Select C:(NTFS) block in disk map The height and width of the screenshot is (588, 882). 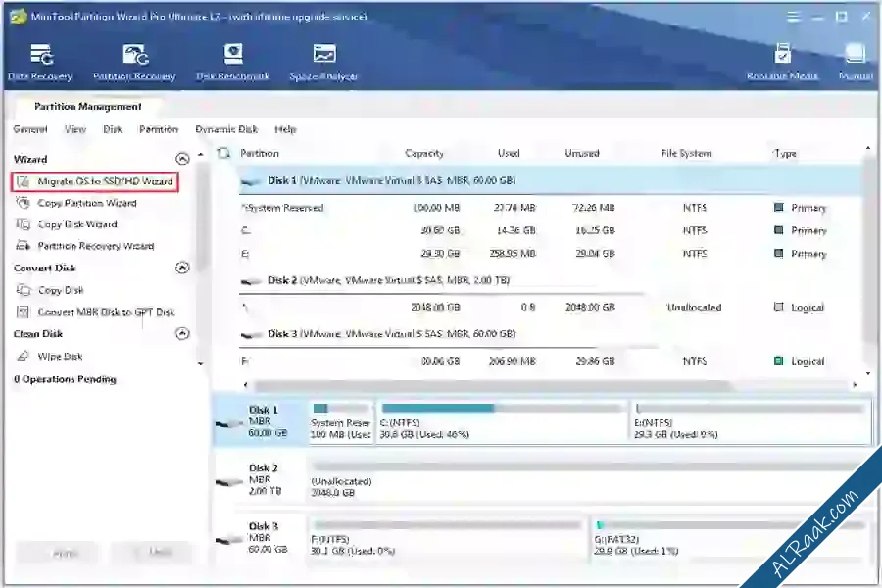tap(502, 422)
